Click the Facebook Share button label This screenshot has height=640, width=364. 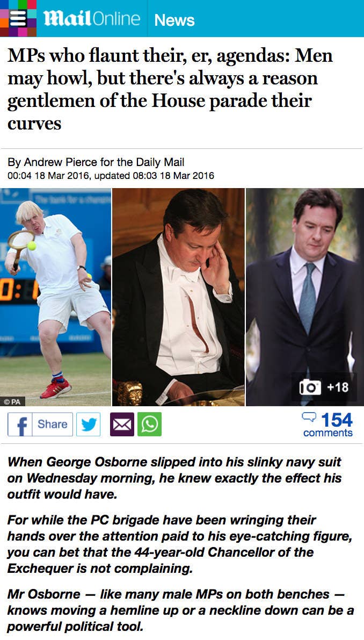(x=53, y=425)
